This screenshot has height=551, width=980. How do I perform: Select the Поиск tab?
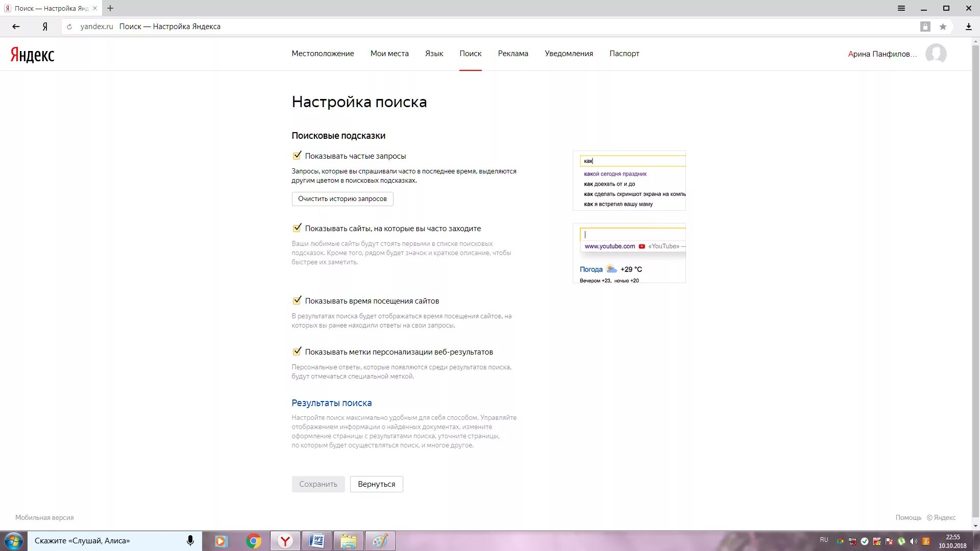(470, 54)
